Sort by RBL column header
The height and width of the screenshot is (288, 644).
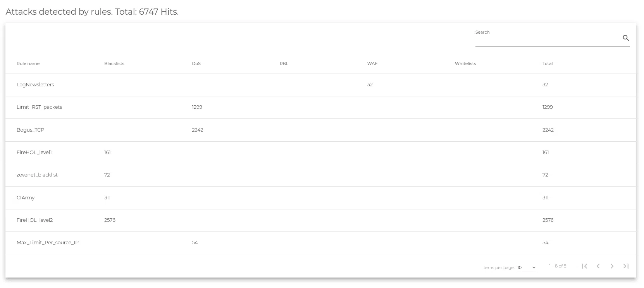point(284,63)
